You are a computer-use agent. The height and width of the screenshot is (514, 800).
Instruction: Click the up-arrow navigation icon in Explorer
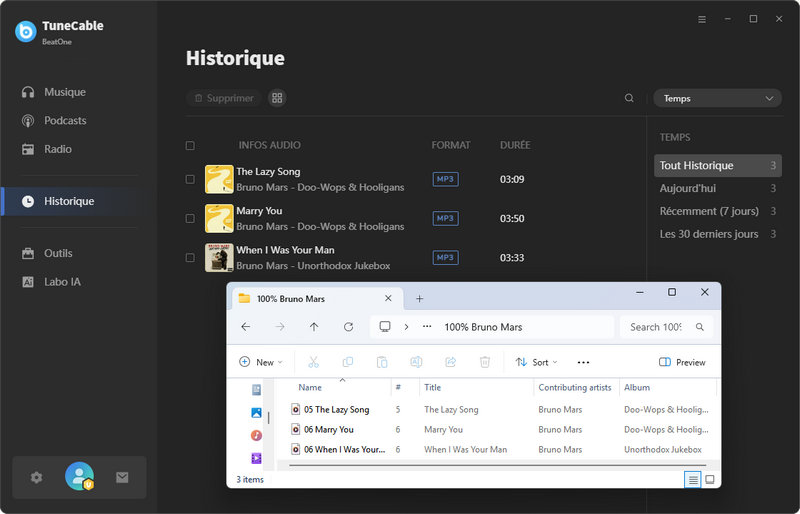click(314, 327)
